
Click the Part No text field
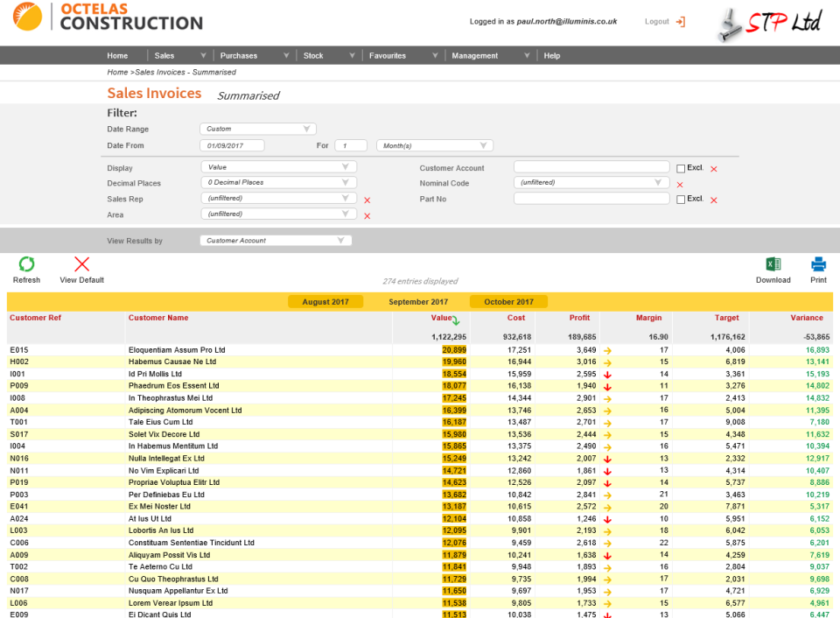(591, 199)
